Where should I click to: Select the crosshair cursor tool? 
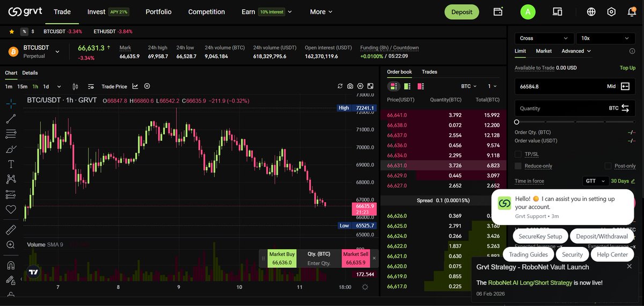click(11, 103)
